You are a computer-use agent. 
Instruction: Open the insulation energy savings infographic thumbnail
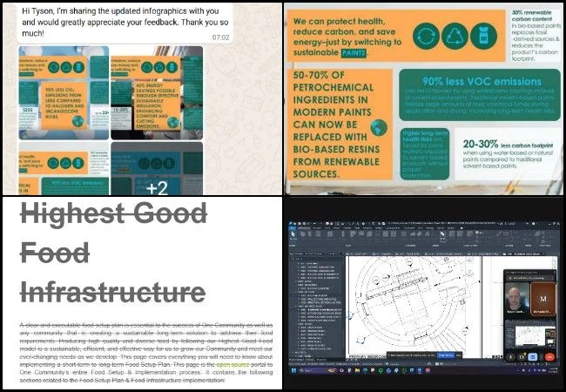[x=157, y=92]
